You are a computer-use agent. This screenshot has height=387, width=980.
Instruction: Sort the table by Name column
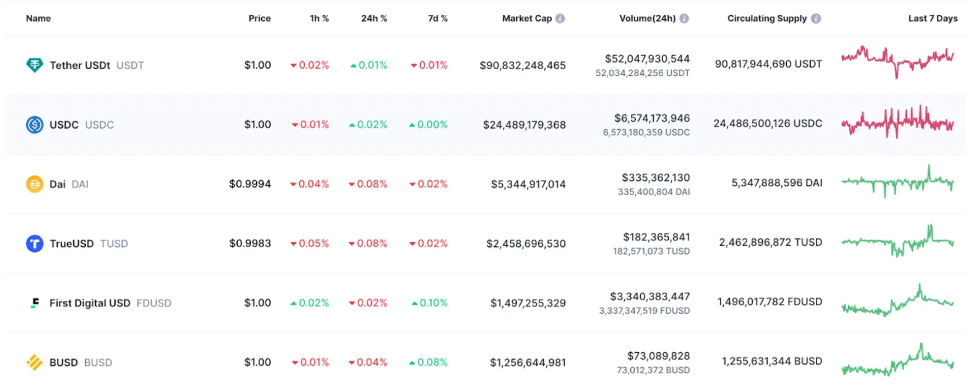coord(38,18)
